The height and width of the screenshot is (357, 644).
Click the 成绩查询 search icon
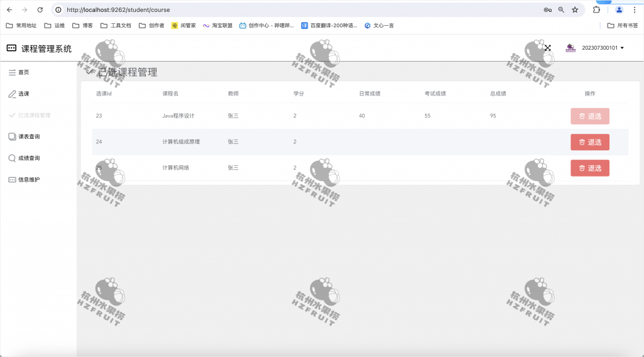coord(13,158)
